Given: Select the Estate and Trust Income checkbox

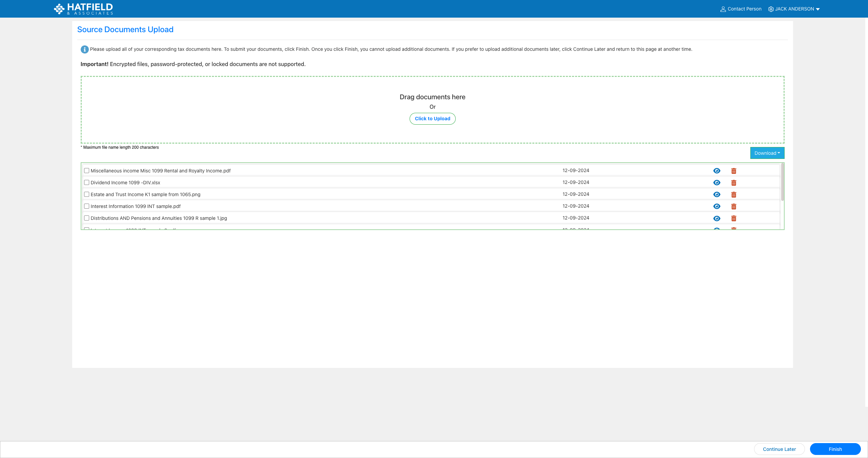Looking at the screenshot, I should [x=87, y=194].
